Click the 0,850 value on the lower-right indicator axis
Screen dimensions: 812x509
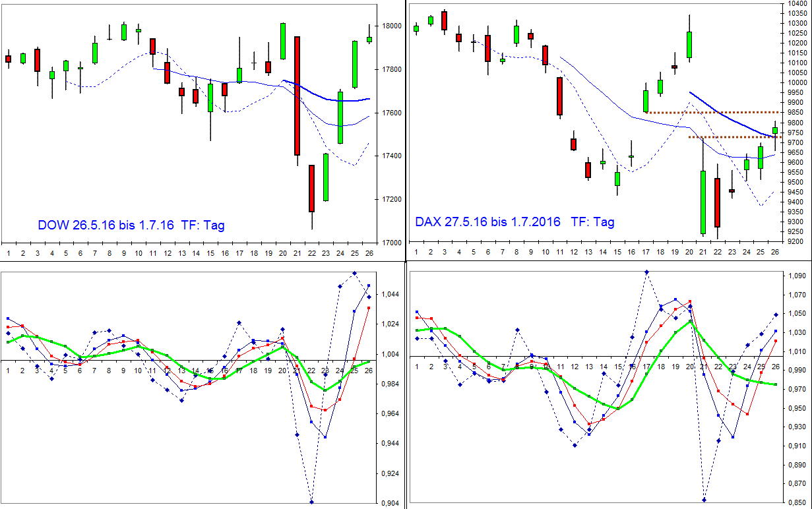[x=796, y=504]
